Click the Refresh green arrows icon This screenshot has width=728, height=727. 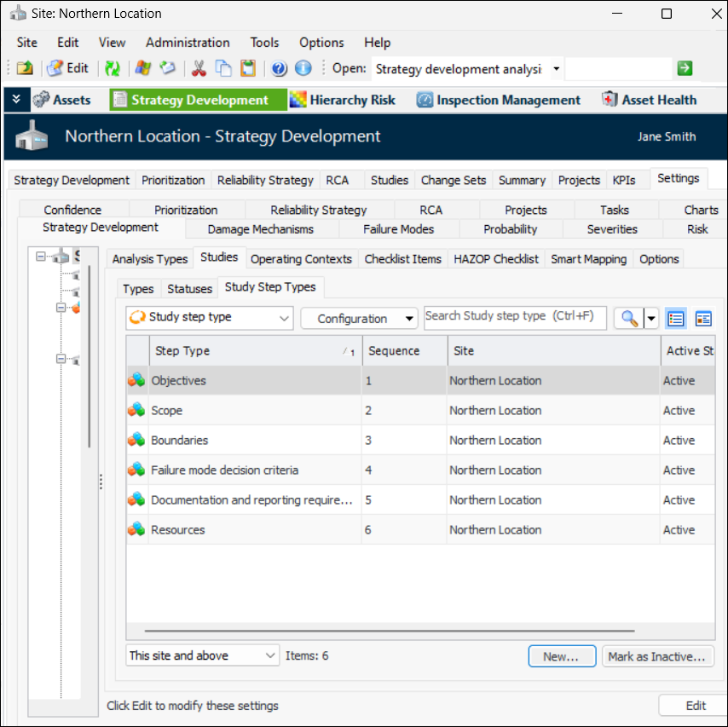112,69
